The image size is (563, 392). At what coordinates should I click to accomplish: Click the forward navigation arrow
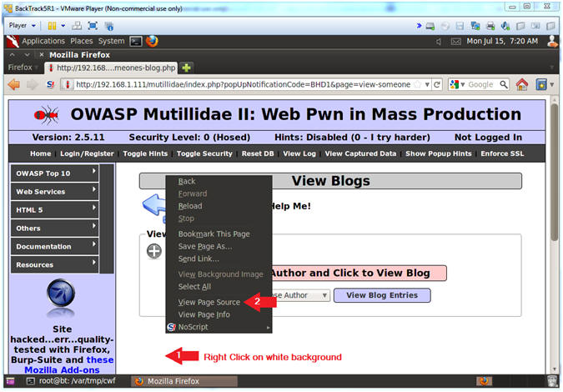pyautogui.click(x=33, y=85)
